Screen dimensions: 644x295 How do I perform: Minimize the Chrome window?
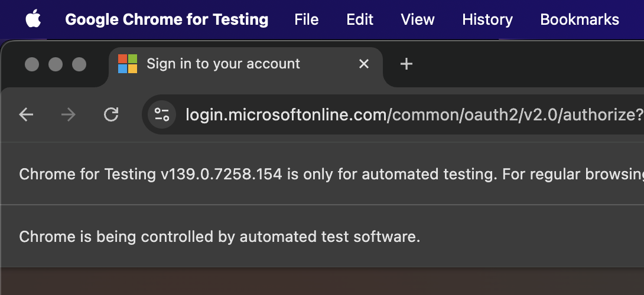tap(56, 64)
